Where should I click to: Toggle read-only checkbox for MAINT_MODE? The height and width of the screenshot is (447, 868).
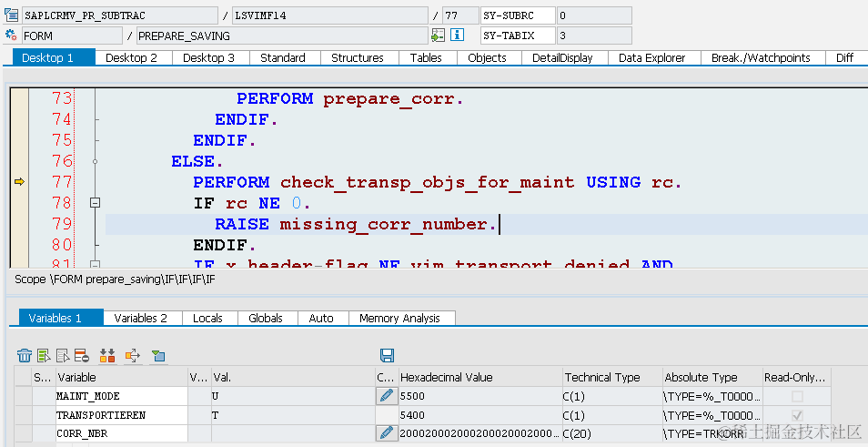click(x=797, y=396)
